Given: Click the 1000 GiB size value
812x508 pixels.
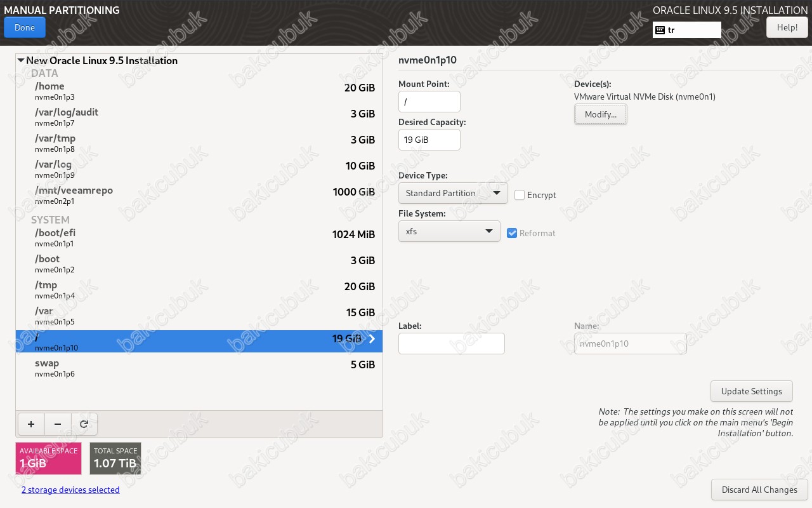Looking at the screenshot, I should (354, 192).
